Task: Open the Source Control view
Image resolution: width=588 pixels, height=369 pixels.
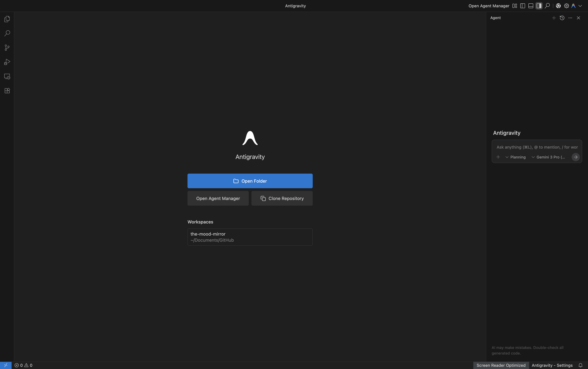Action: pos(7,48)
